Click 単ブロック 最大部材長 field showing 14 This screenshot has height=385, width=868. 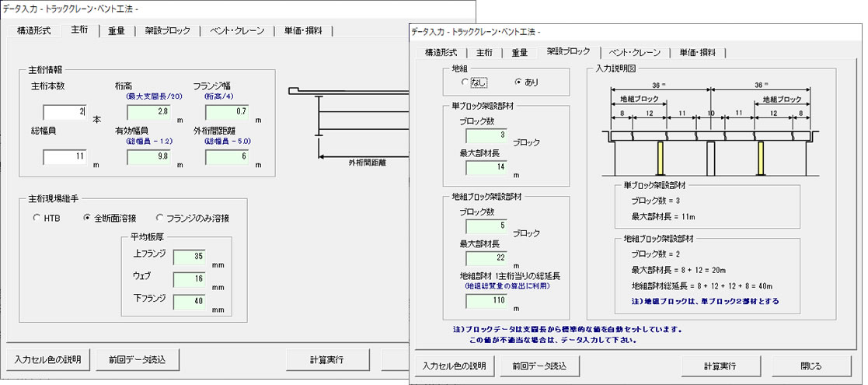(x=486, y=168)
